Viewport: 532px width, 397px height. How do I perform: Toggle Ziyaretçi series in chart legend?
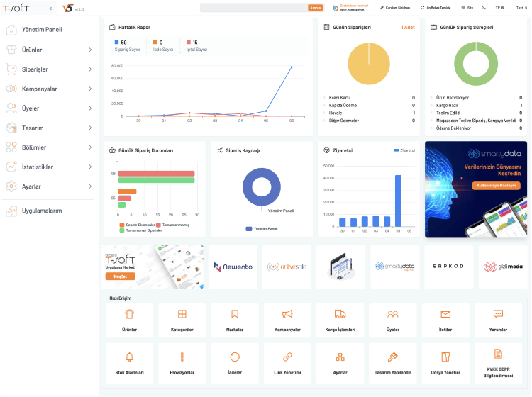tap(404, 150)
